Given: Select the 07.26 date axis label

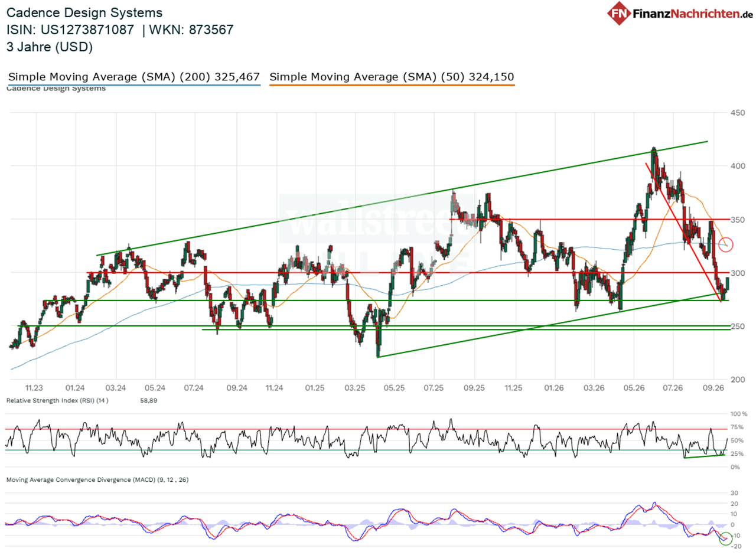Looking at the screenshot, I should click(673, 388).
